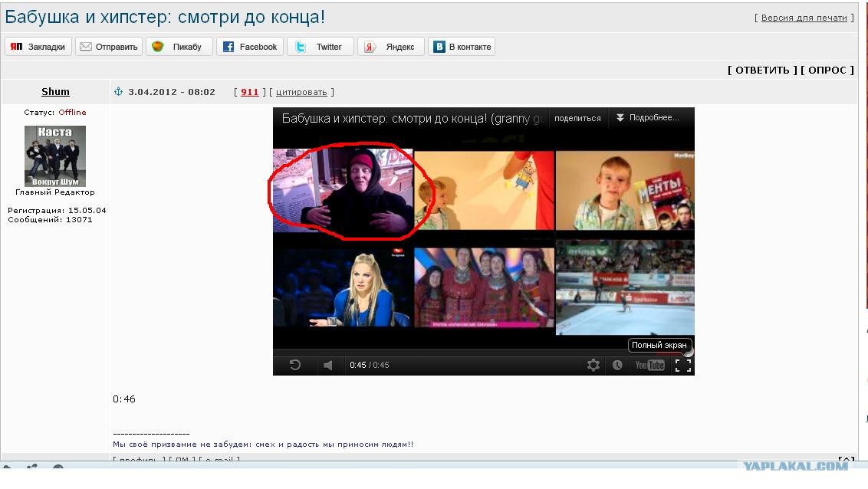Expand the Подробнее dropdown in video
This screenshot has width=868, height=489.
point(648,118)
